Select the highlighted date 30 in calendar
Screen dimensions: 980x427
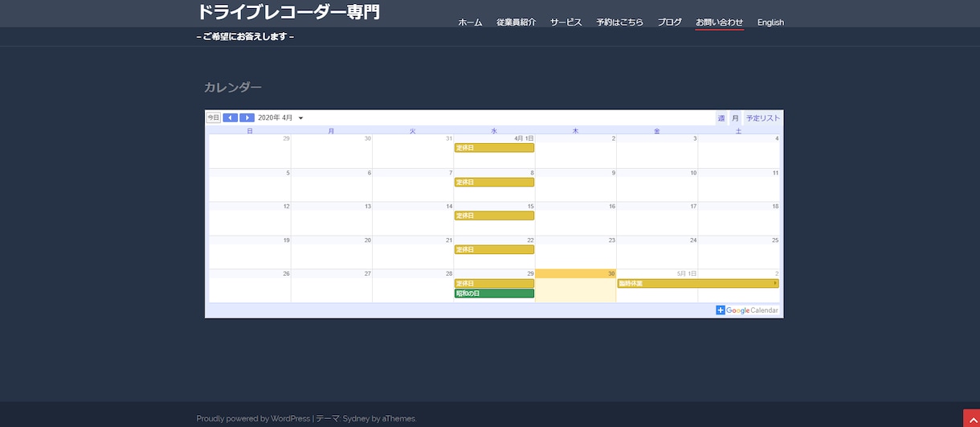tap(610, 273)
